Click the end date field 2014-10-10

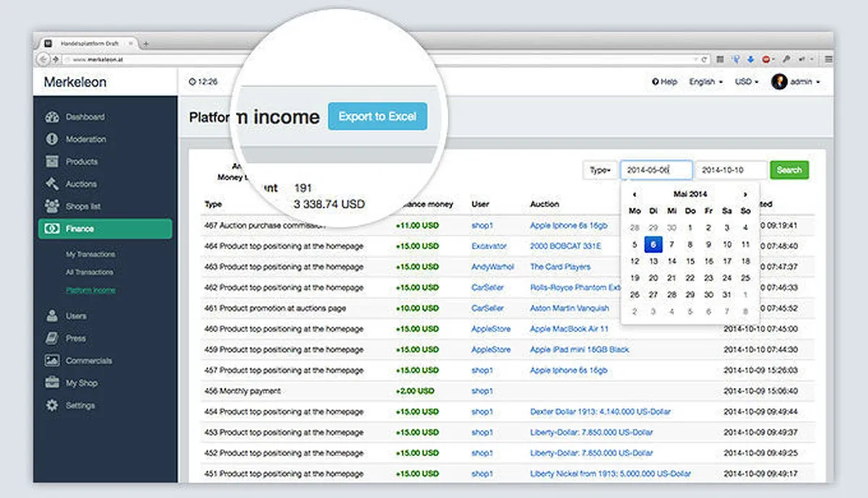(x=731, y=170)
